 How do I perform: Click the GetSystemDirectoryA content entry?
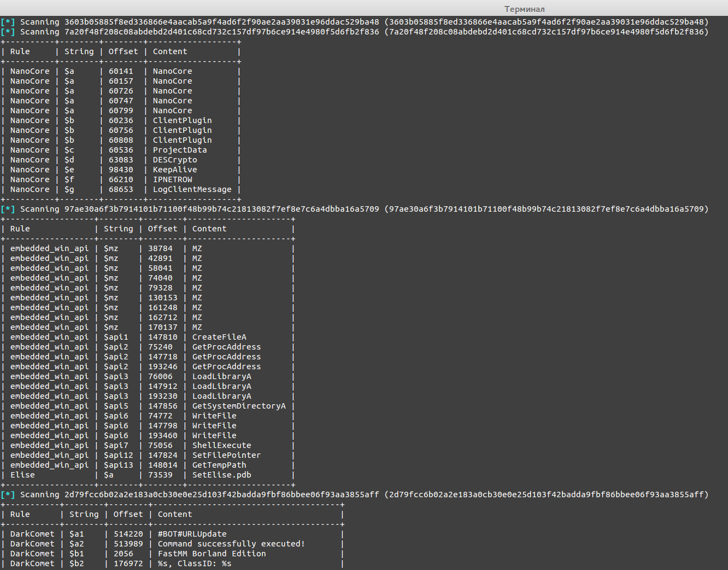click(239, 406)
